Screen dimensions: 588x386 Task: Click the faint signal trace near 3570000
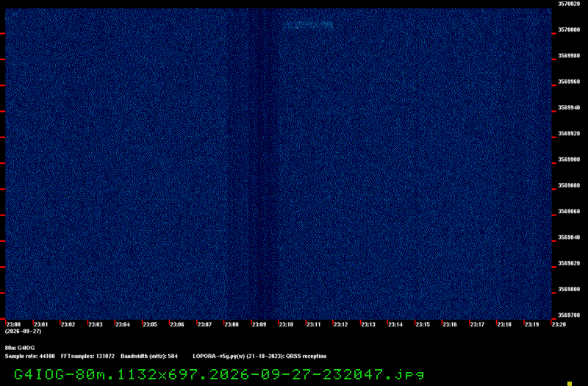point(308,25)
